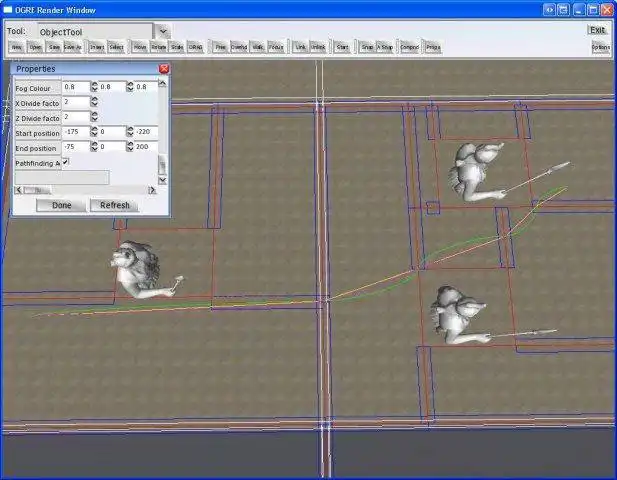Click the End position 200 field
This screenshot has height=480, width=617.
click(146, 147)
